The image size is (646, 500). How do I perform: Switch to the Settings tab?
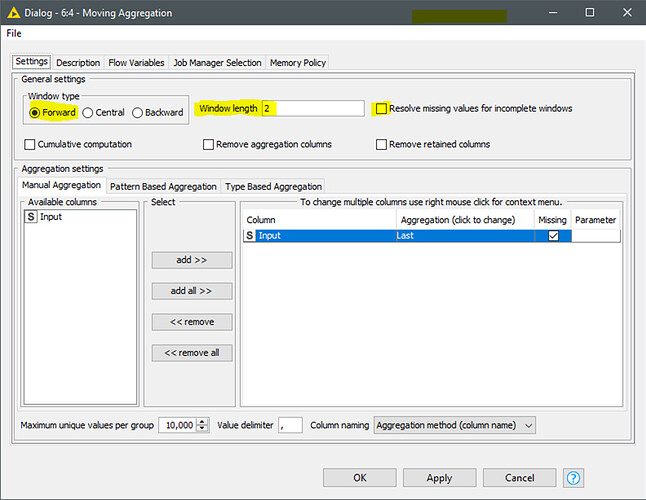pos(32,62)
